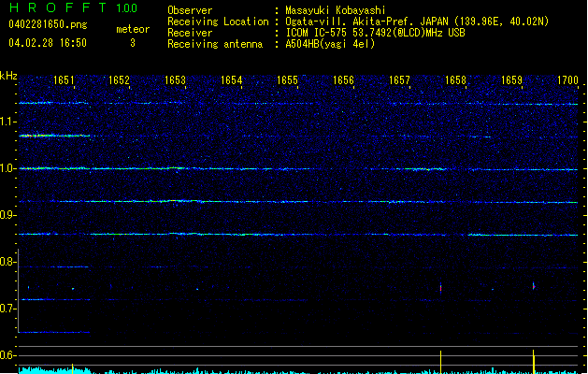Click the date stamp 04.02.28 16:50
This screenshot has width=588, height=374.
(x=47, y=43)
